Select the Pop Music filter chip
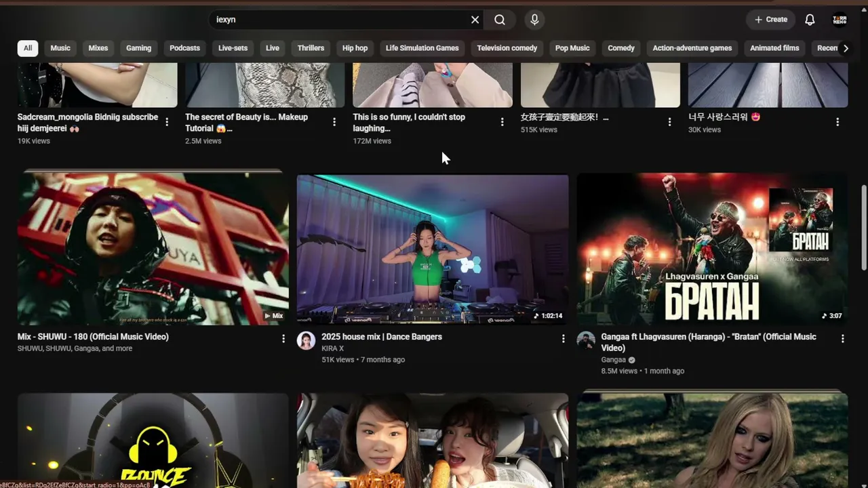 572,48
